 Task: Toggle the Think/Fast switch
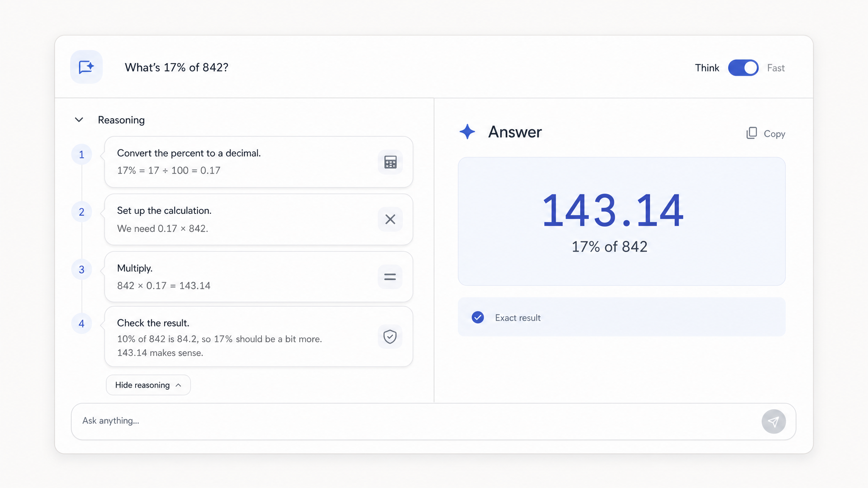743,68
